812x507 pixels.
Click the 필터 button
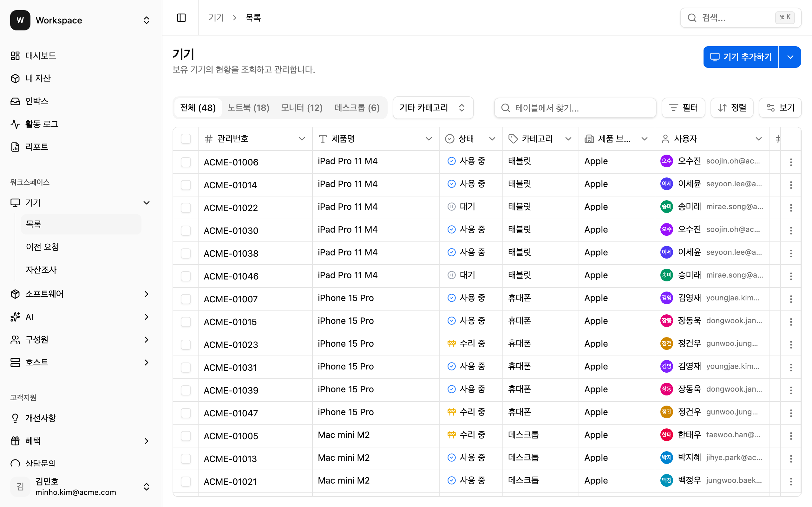[x=683, y=108]
